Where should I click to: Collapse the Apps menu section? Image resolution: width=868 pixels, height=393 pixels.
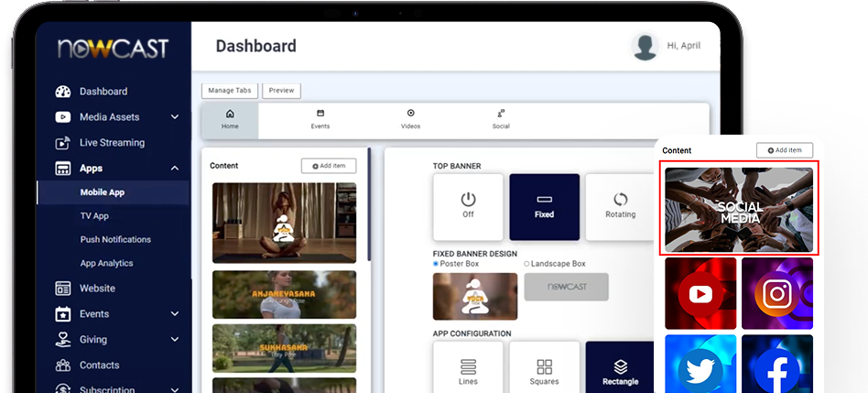[x=174, y=169]
